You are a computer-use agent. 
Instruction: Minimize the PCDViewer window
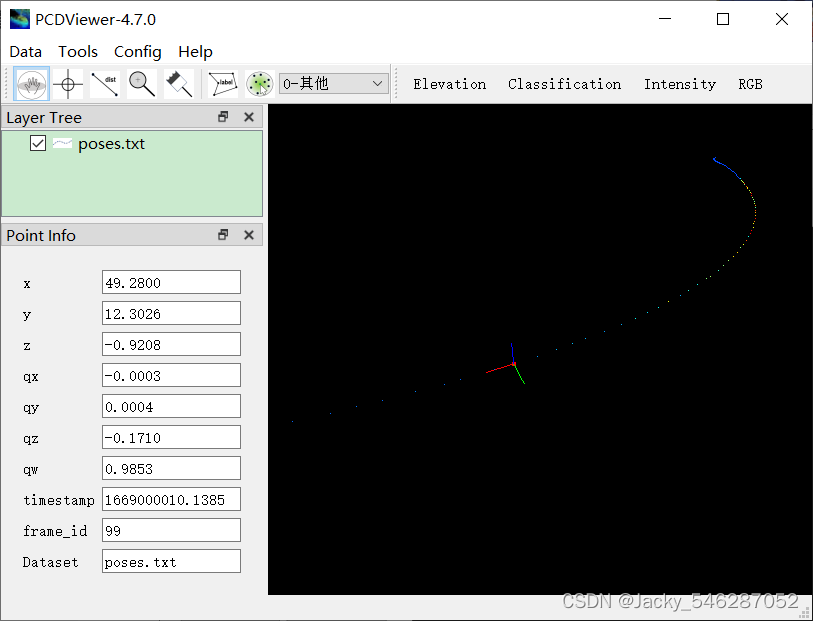pyautogui.click(x=665, y=19)
